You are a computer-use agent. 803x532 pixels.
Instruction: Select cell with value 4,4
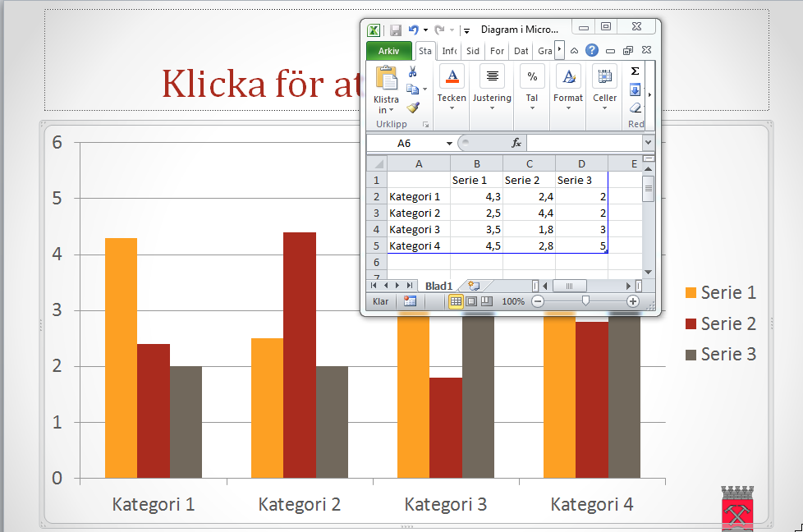[529, 213]
